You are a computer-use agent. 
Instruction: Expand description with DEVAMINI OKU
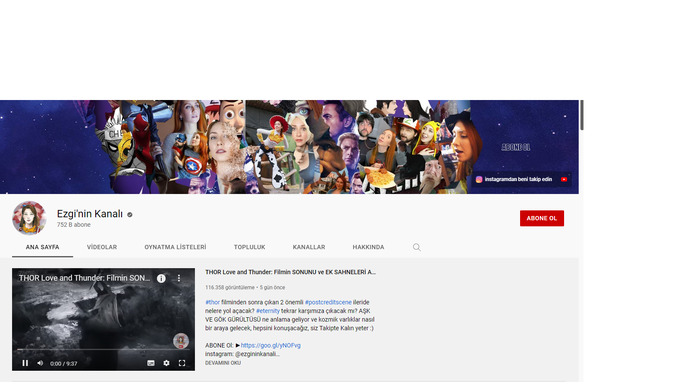(x=223, y=363)
